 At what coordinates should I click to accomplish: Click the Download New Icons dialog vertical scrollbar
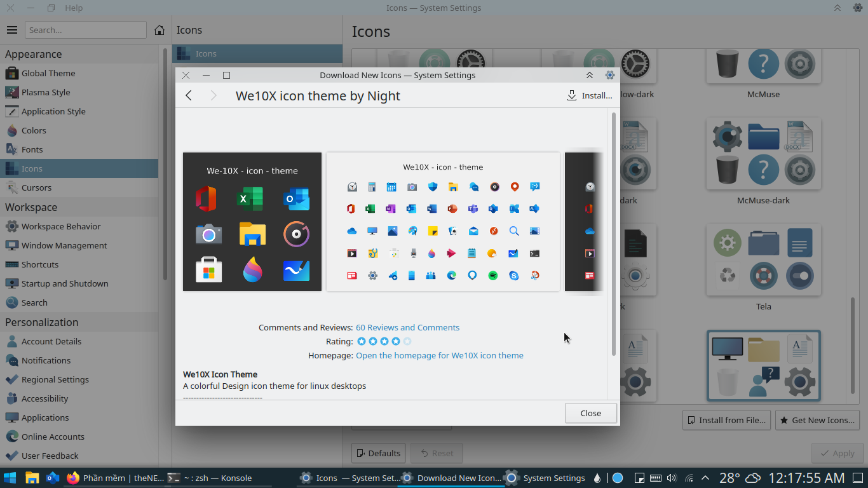pyautogui.click(x=613, y=235)
